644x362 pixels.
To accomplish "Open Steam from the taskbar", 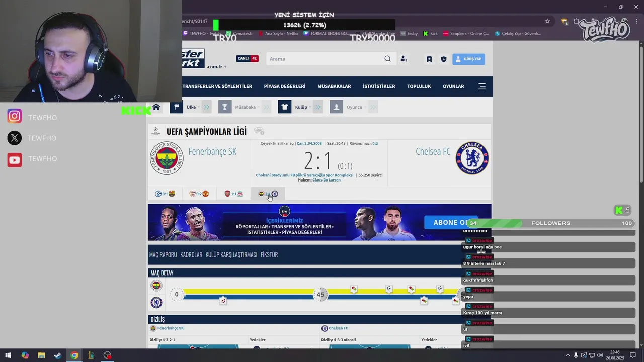I will [x=58, y=355].
